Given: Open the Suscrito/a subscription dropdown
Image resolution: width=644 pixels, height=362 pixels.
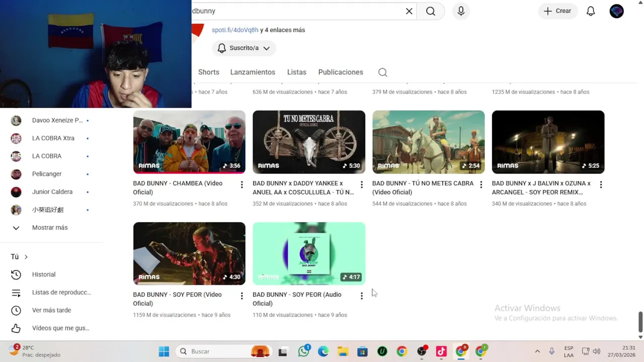Looking at the screenshot, I should (244, 48).
